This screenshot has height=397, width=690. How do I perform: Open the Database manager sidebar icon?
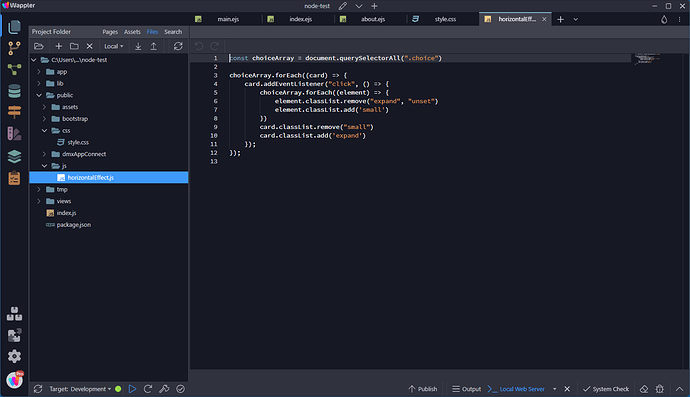click(14, 91)
